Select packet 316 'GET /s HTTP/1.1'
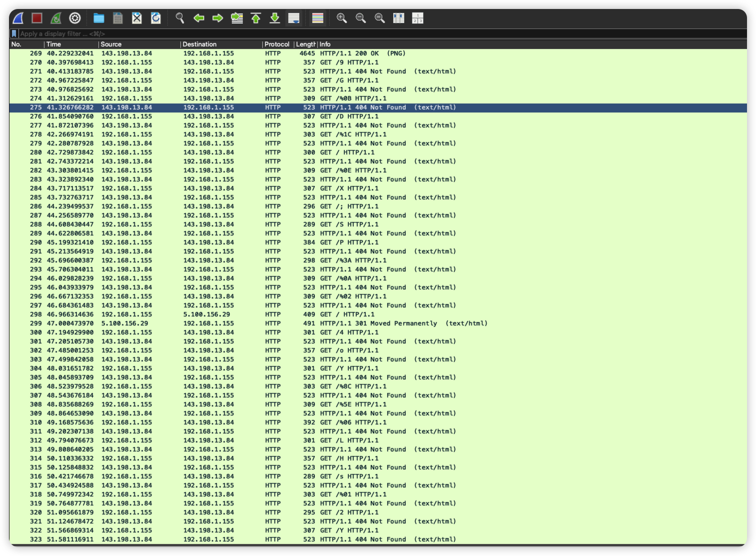756x556 pixels. pyautogui.click(x=378, y=476)
